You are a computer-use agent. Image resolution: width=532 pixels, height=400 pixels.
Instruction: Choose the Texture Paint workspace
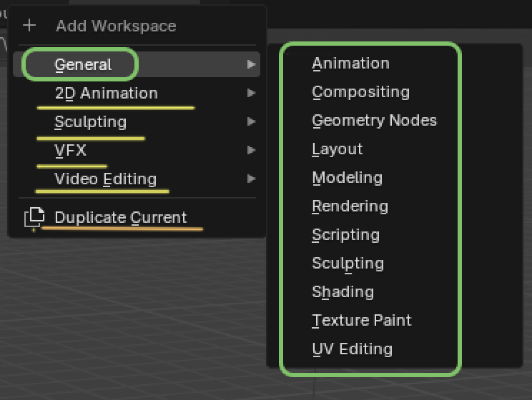coord(361,321)
